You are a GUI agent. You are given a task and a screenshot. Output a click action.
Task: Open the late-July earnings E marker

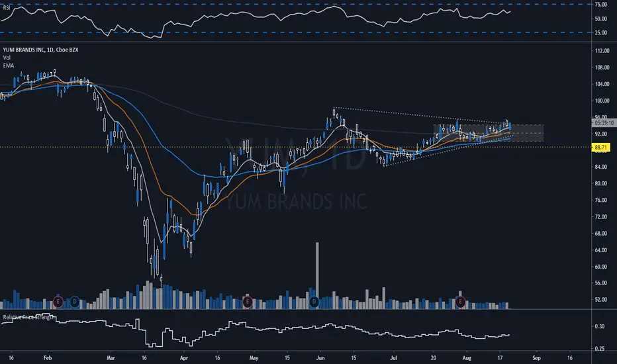coord(460,302)
